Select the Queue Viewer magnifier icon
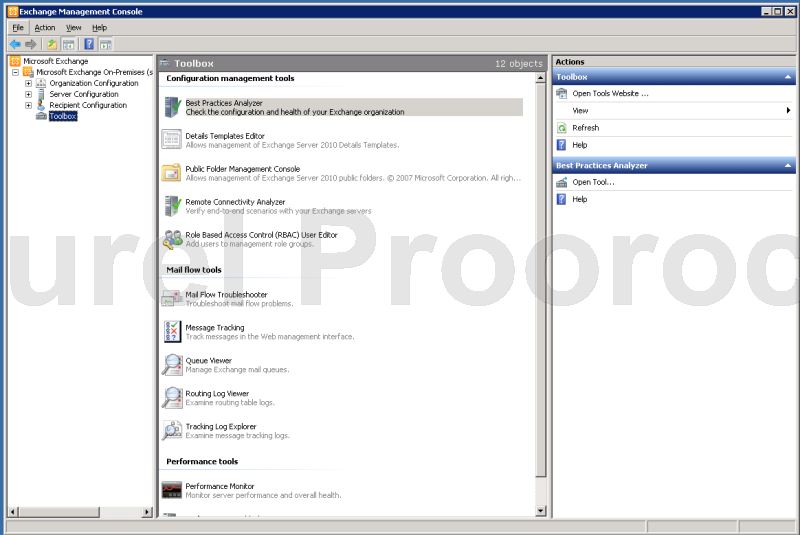The height and width of the screenshot is (535, 800). [172, 365]
